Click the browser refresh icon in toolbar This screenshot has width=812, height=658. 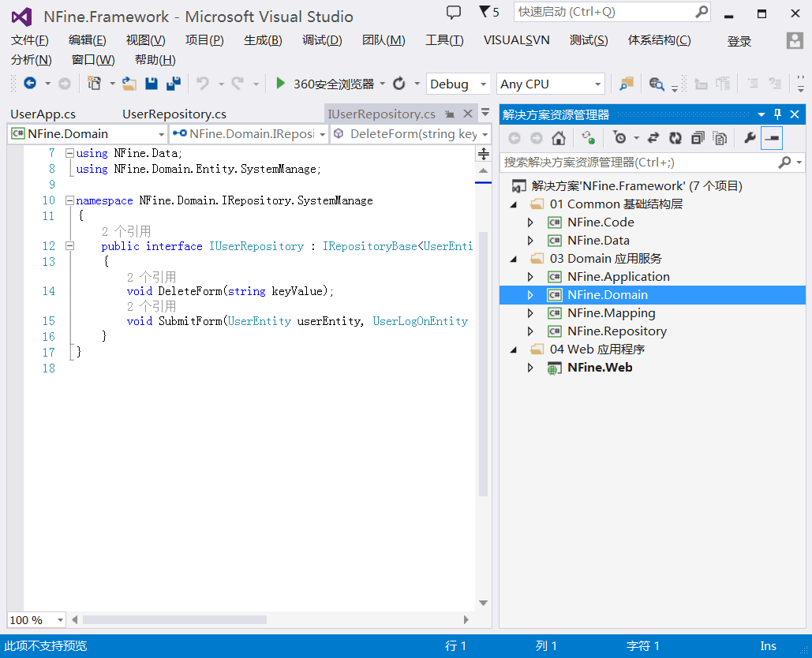[399, 84]
